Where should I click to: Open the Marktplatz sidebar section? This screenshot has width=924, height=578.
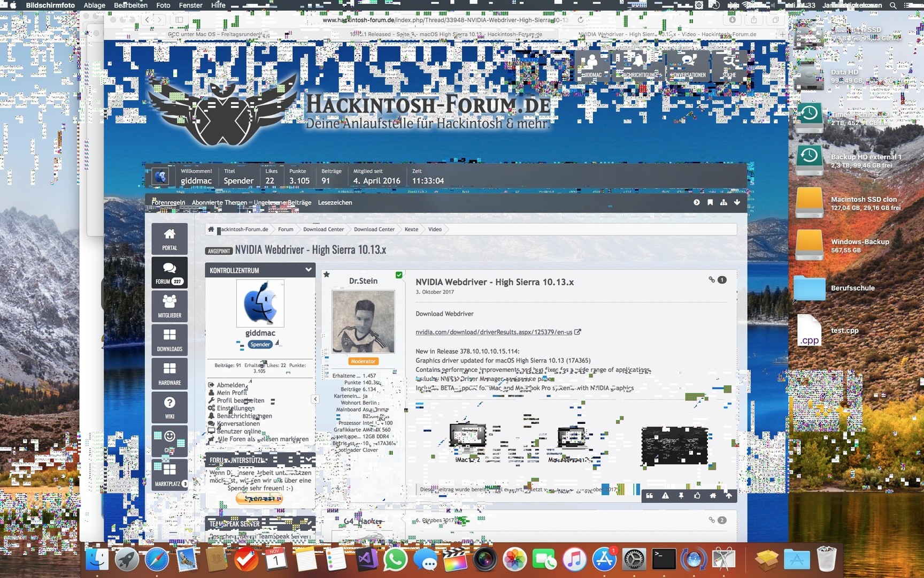click(170, 475)
